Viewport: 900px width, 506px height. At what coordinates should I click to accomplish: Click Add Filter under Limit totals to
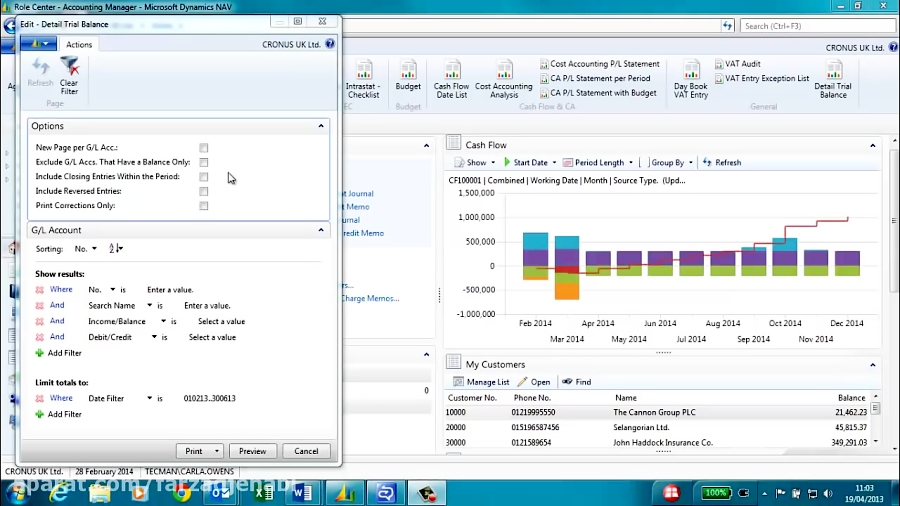59,414
